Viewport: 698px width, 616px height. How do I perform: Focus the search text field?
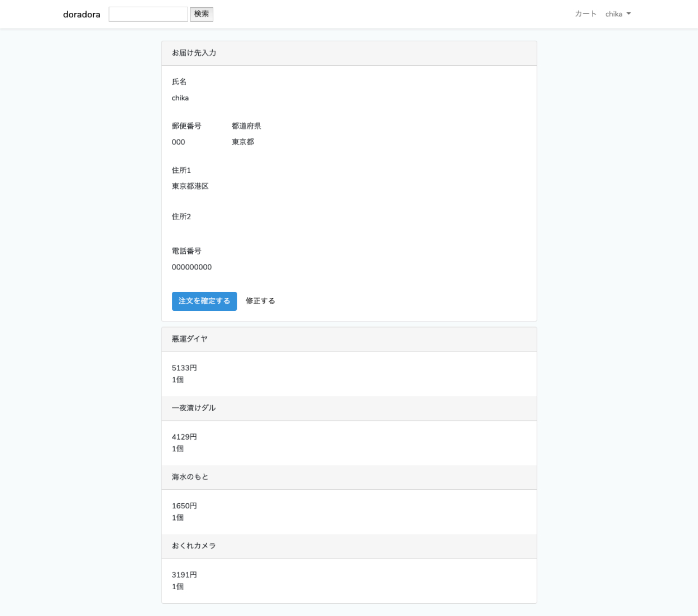148,15
